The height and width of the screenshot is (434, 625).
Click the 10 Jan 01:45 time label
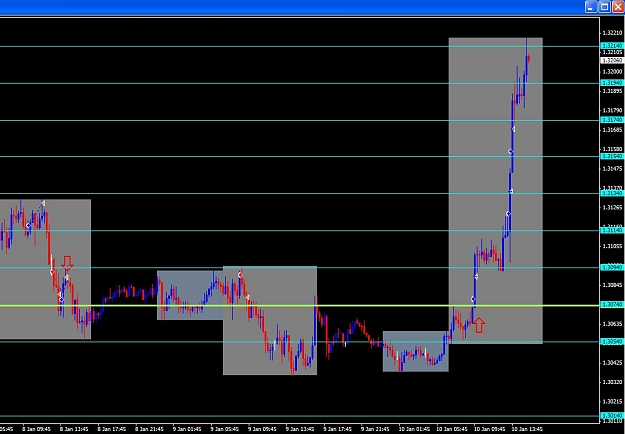click(414, 429)
